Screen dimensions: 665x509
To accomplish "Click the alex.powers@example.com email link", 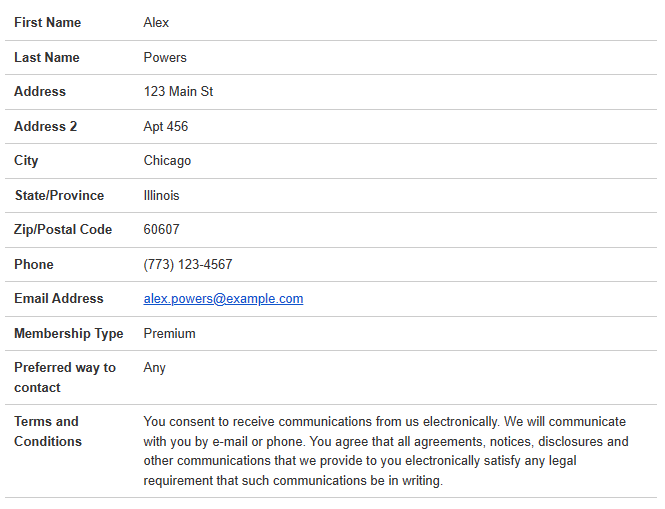I will tap(223, 299).
